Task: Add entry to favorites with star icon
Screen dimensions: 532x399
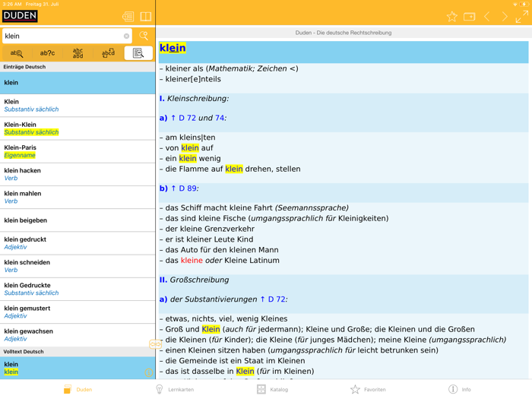Action: [x=451, y=17]
